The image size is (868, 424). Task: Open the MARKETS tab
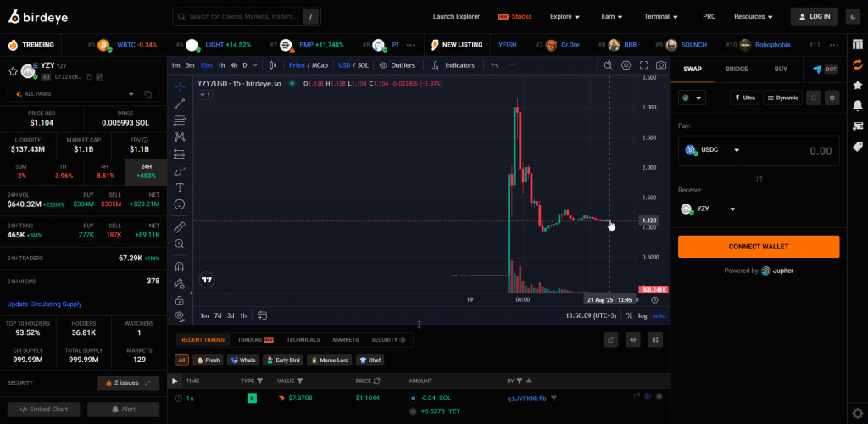[x=346, y=340]
